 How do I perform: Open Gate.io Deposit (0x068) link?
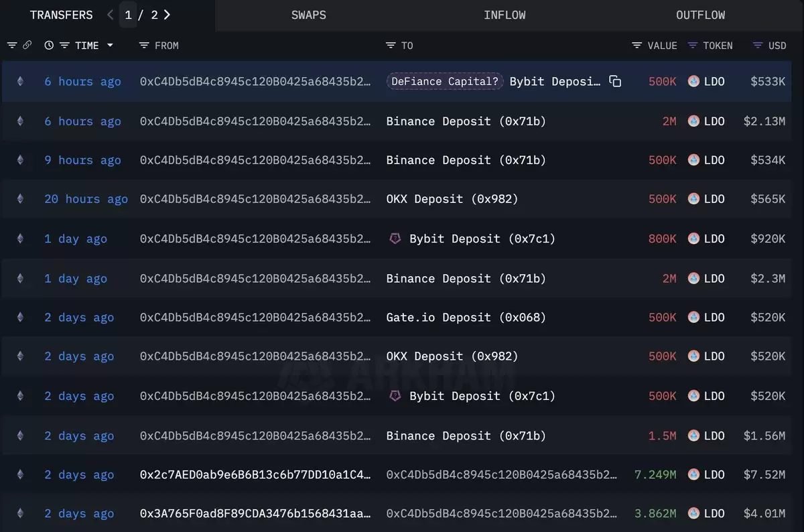pos(466,318)
